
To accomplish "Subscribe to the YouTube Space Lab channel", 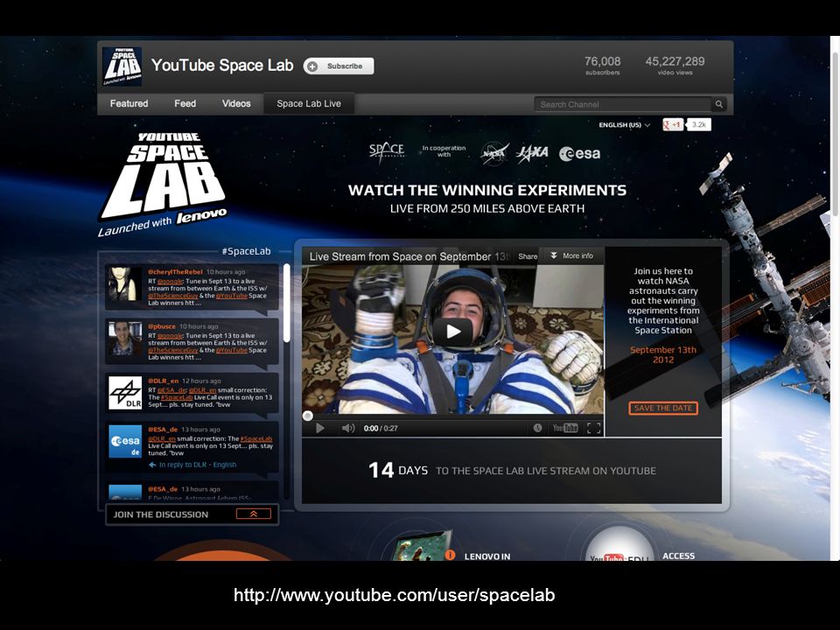I will tap(339, 66).
